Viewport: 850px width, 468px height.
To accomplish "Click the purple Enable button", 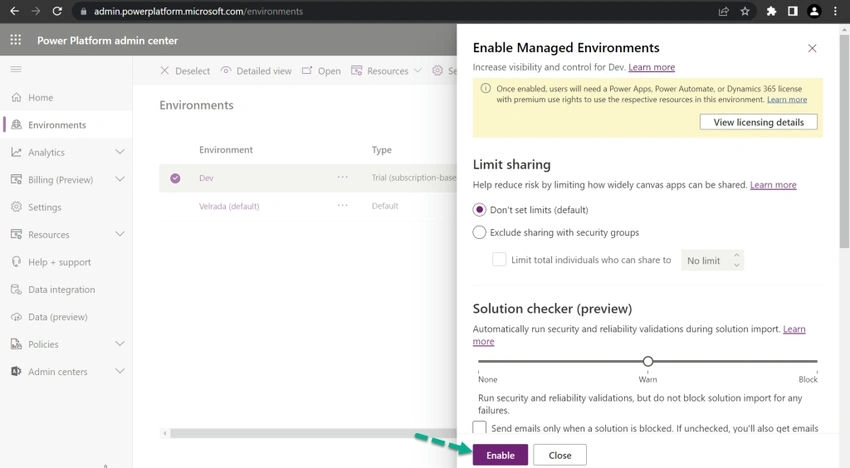I will tap(500, 455).
